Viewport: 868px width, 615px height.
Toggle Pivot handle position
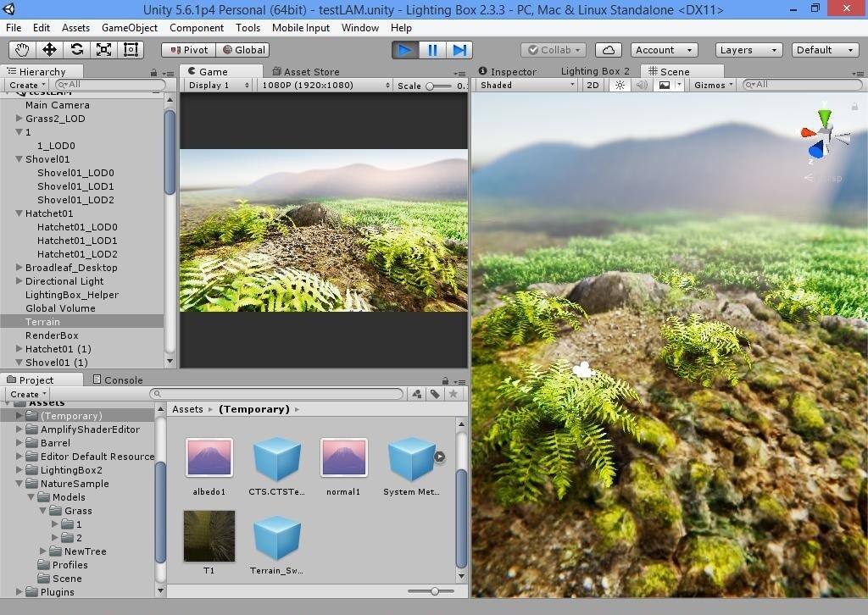coord(189,50)
